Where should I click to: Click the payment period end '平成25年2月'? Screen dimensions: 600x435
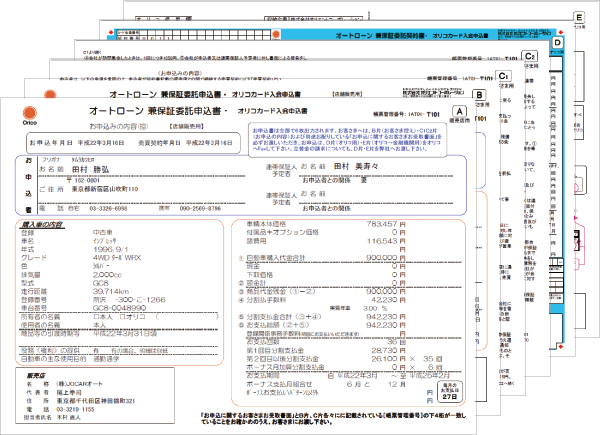point(429,376)
